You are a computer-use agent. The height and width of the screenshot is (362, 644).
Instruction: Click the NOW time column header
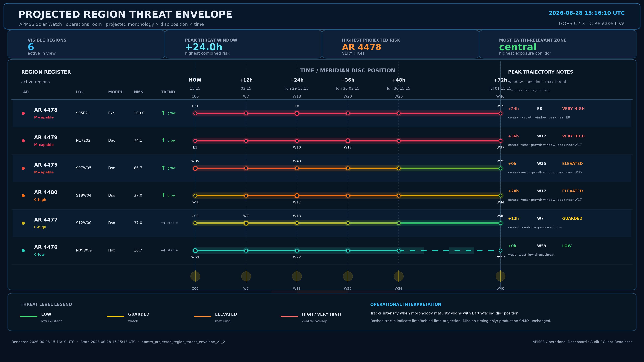(x=195, y=80)
